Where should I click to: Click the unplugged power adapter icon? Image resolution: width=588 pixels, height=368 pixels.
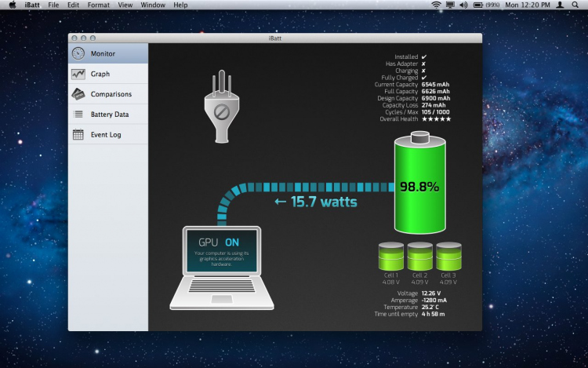[x=222, y=107]
